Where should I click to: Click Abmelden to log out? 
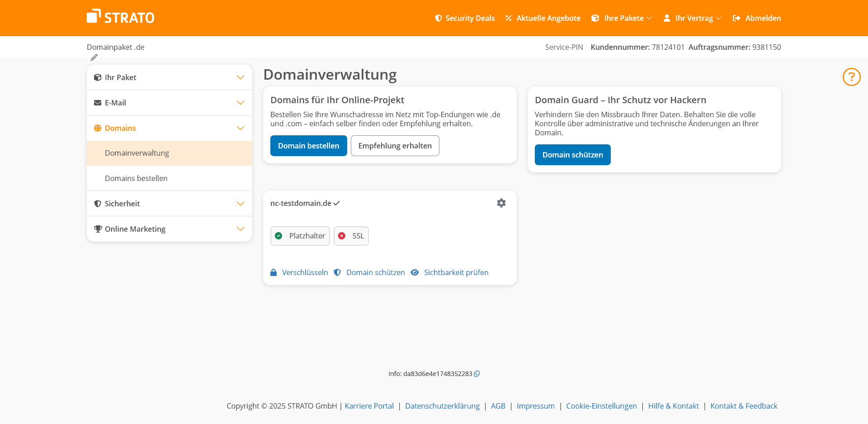[x=757, y=18]
